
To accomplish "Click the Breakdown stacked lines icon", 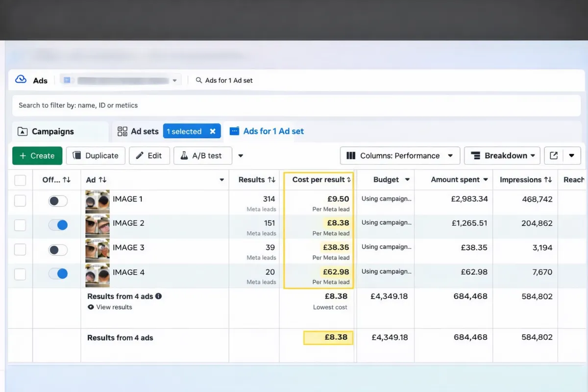I will pyautogui.click(x=475, y=156).
